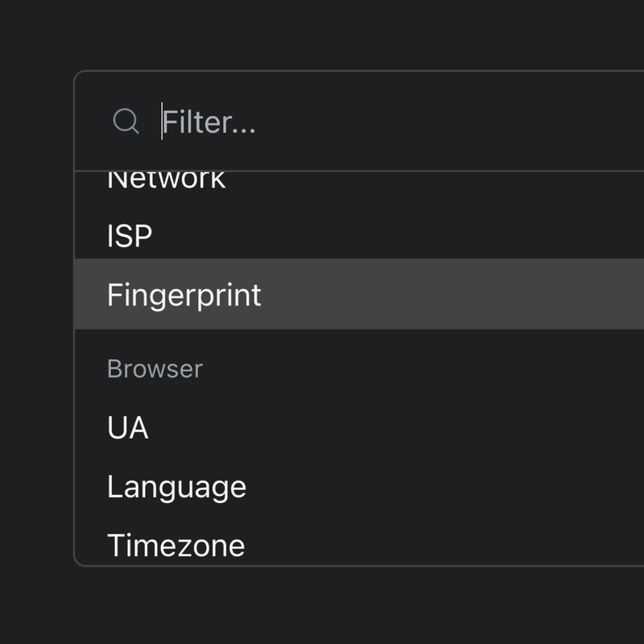This screenshot has width=644, height=644.
Task: Click the highlighted Fingerprint row
Action: tap(359, 294)
